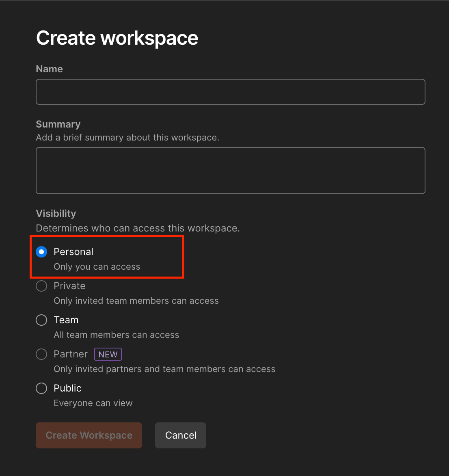449x476 pixels.
Task: Click the 'Private' option label text
Action: tap(69, 286)
